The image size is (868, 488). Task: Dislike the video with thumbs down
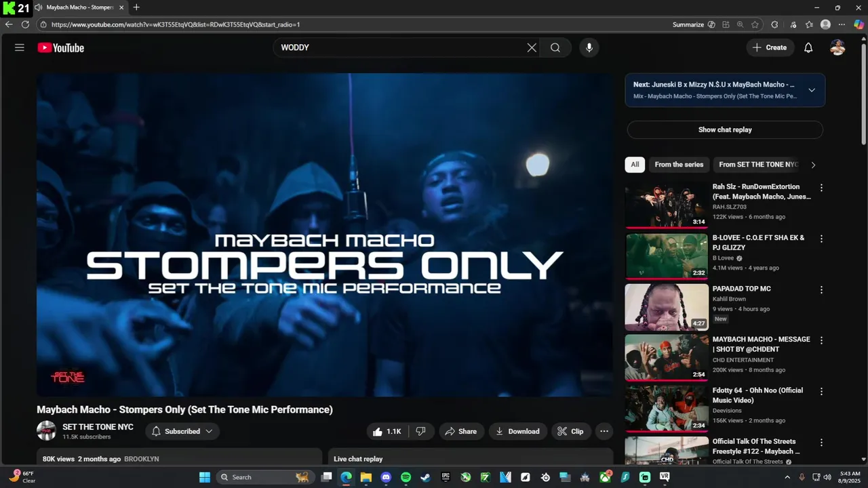420,431
